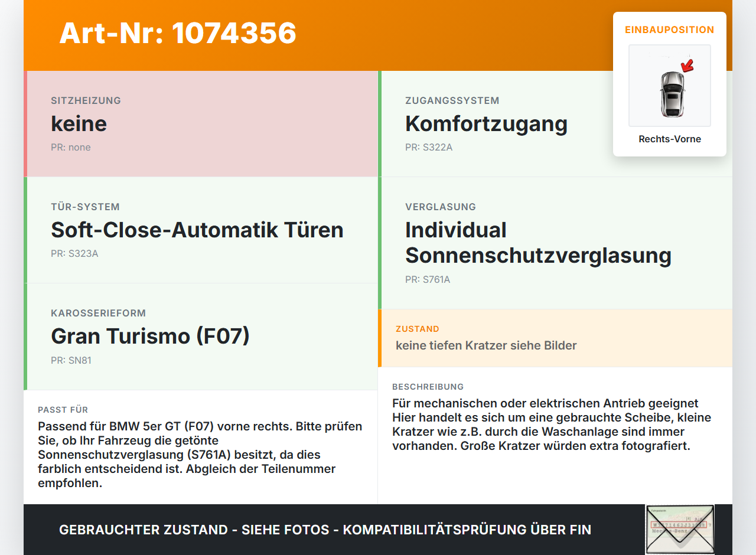Click 'PR: S322A' code
The width and height of the screenshot is (756, 555).
[429, 148]
